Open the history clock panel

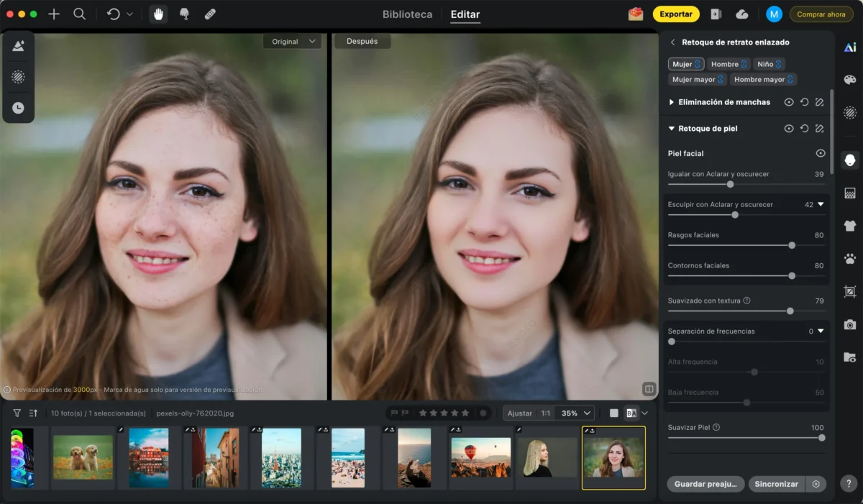pyautogui.click(x=18, y=108)
